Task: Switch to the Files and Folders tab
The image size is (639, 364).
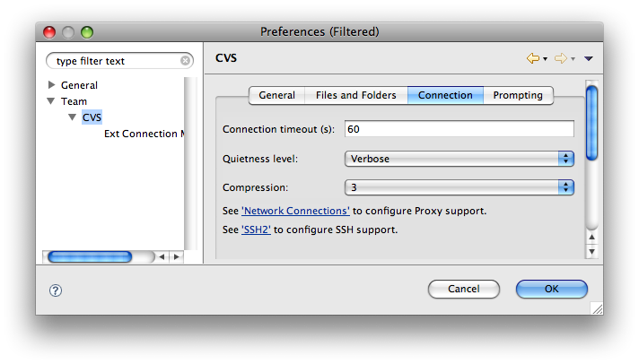Action: pos(355,95)
